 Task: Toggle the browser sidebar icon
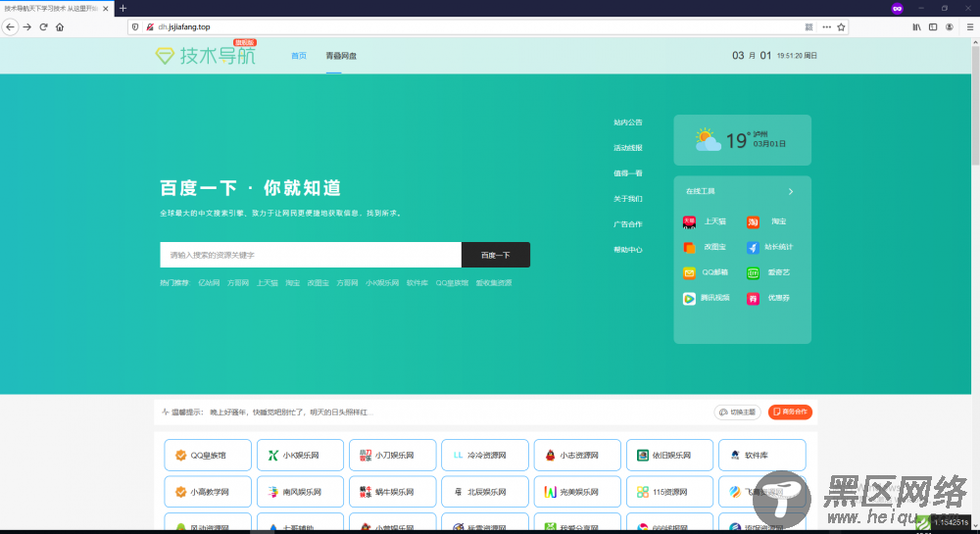[933, 26]
